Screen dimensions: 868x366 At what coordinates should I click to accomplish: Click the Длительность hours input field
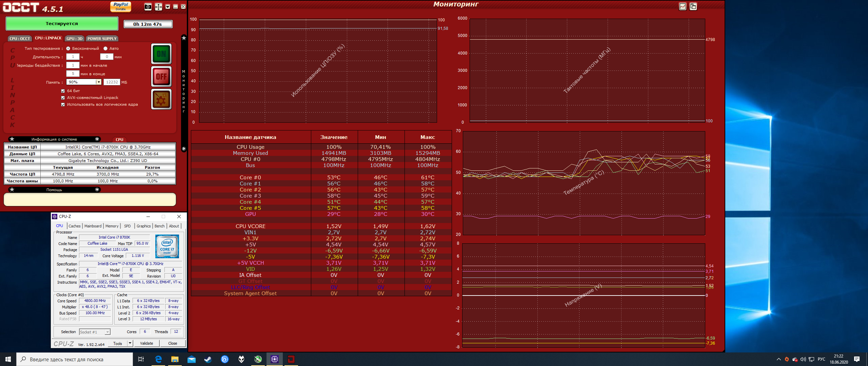(x=73, y=57)
